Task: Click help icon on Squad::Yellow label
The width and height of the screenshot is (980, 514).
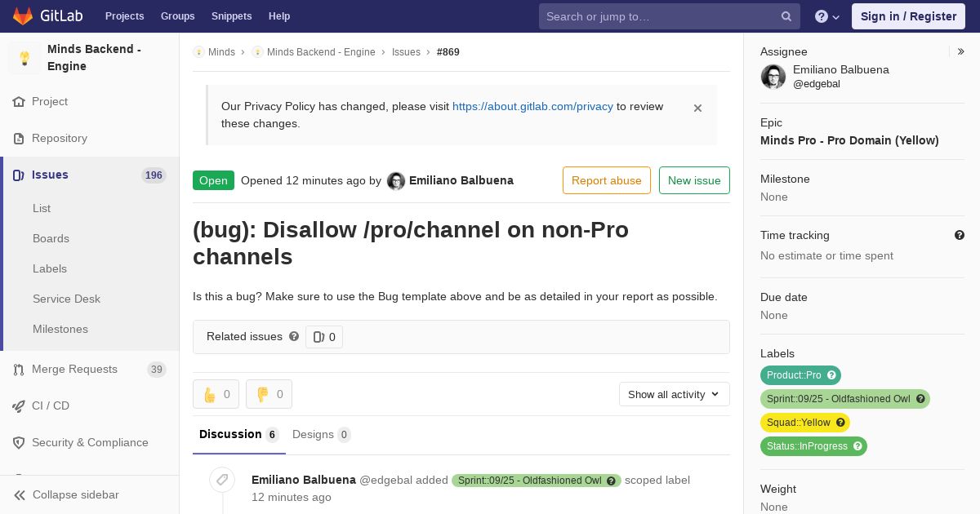Action: coord(841,423)
